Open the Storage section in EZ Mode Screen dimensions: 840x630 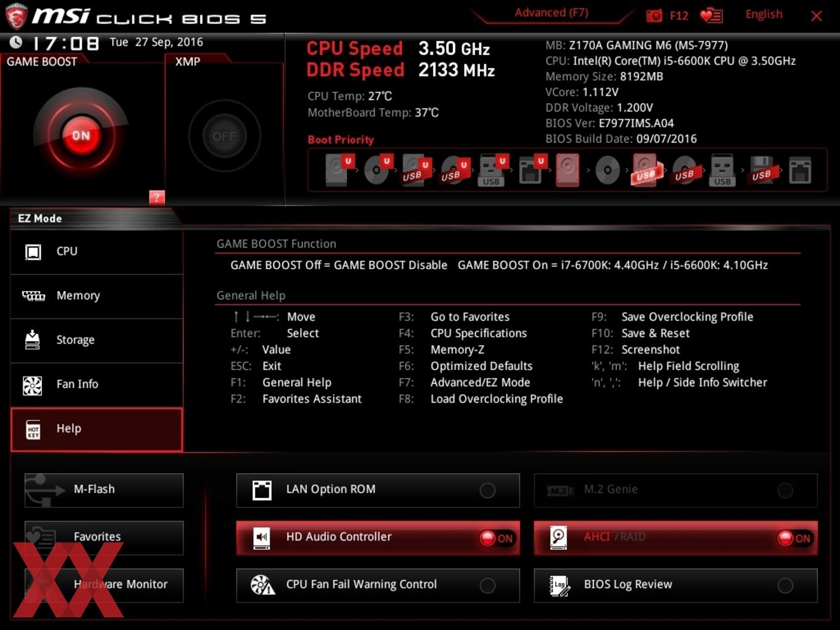coord(97,340)
